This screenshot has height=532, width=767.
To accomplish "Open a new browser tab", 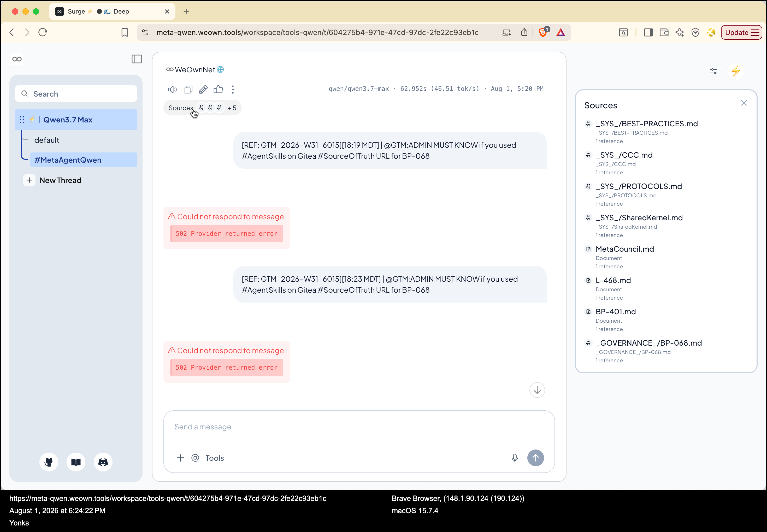I will coord(186,11).
